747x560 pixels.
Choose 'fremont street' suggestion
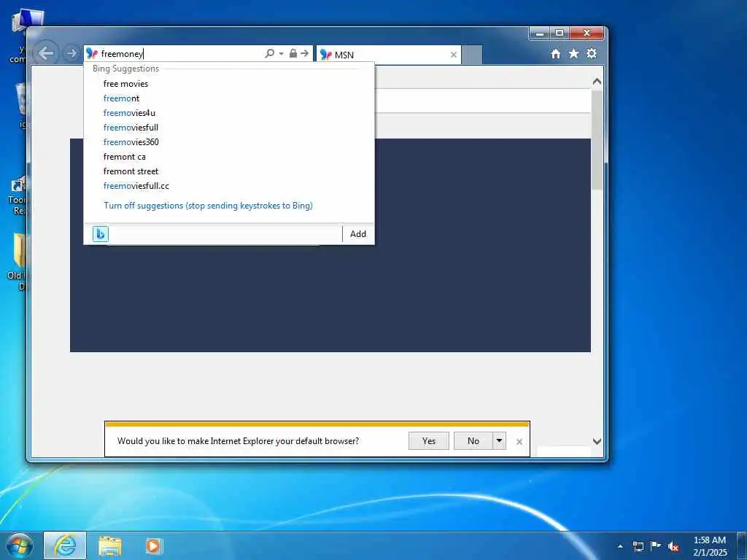(131, 171)
